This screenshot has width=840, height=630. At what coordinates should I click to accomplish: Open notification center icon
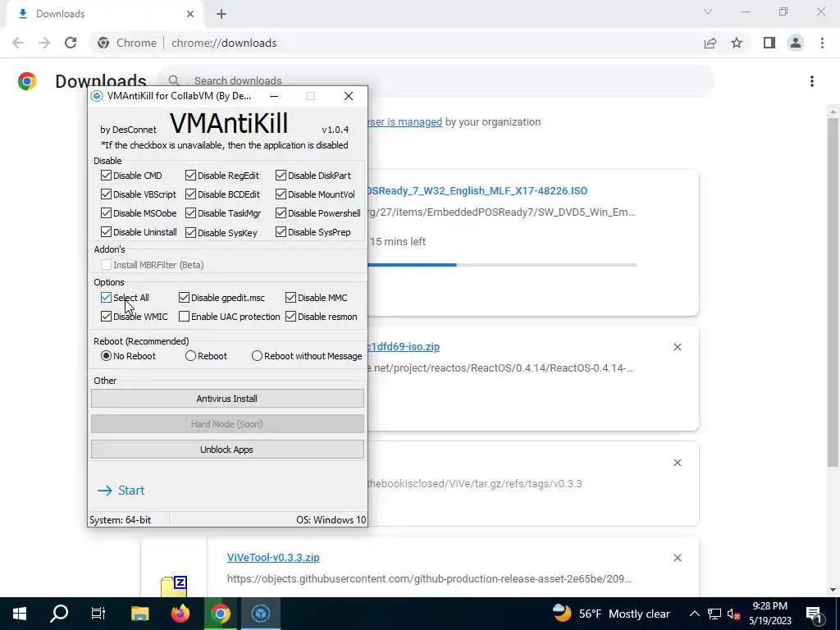point(813,614)
